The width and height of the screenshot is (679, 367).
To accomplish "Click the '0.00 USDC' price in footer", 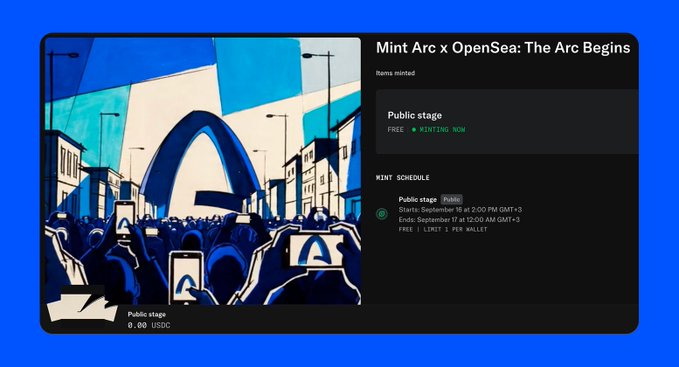I will tap(149, 325).
